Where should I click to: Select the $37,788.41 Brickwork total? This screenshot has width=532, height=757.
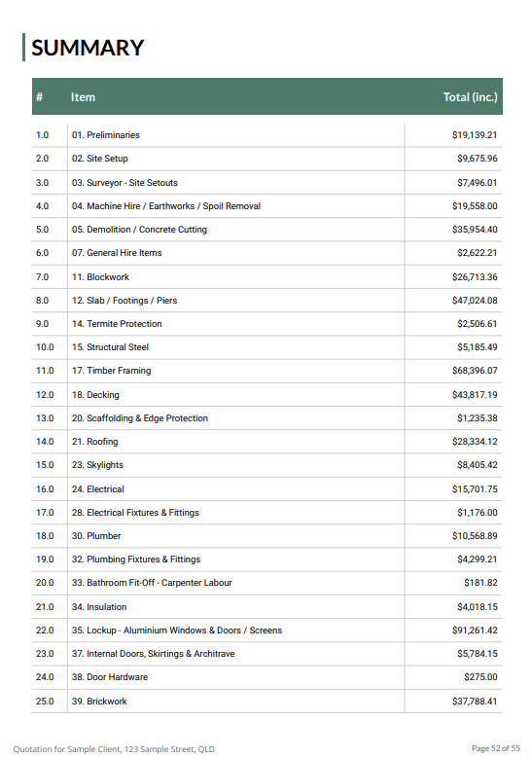tap(475, 701)
